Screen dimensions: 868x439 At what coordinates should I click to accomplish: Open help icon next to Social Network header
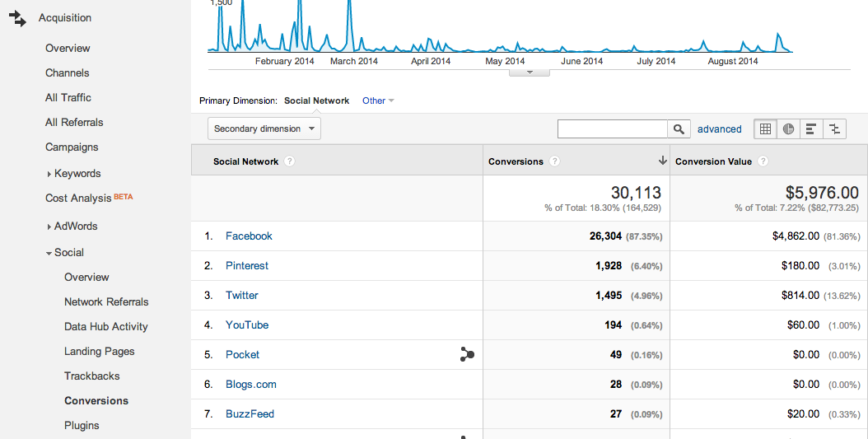[x=290, y=161]
